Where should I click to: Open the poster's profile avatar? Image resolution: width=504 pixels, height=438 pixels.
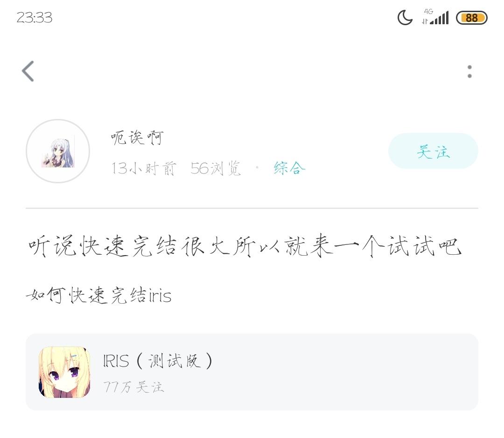(x=58, y=151)
